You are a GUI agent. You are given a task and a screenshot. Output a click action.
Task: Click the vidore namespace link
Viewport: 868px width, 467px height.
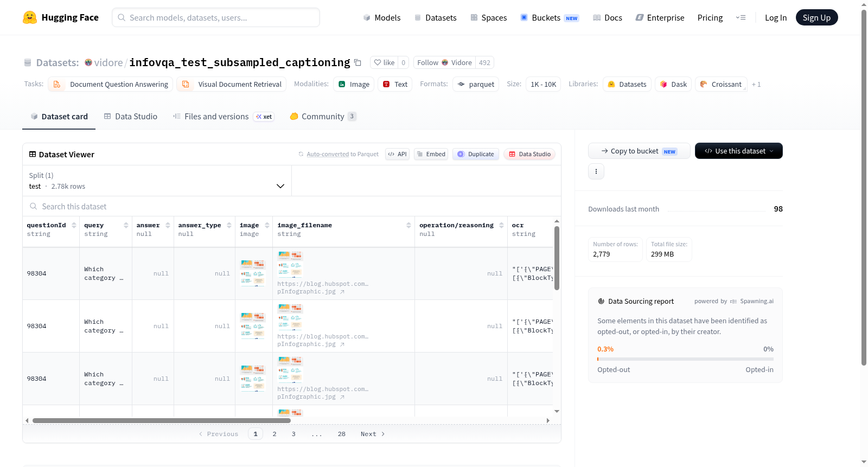(108, 62)
